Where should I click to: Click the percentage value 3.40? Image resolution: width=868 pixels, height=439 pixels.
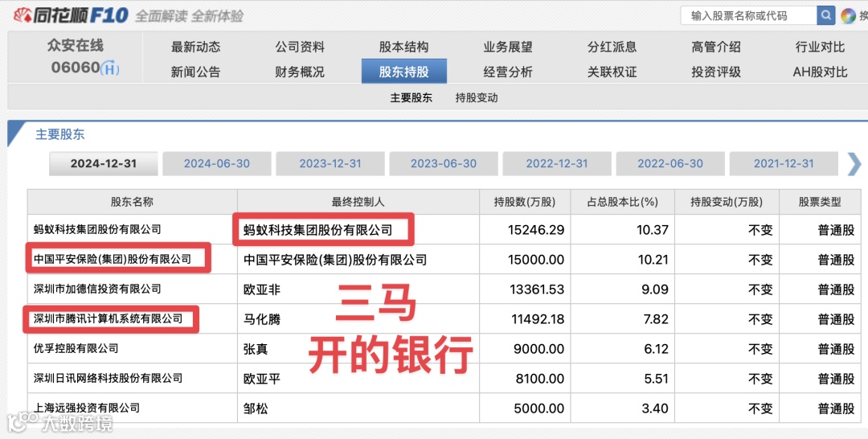tap(655, 409)
